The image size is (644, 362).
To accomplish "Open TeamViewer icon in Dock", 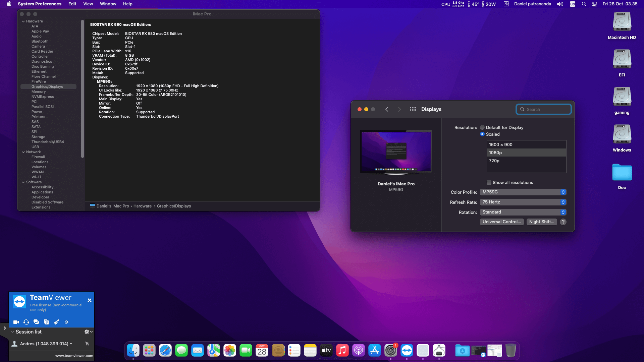I will (x=407, y=351).
